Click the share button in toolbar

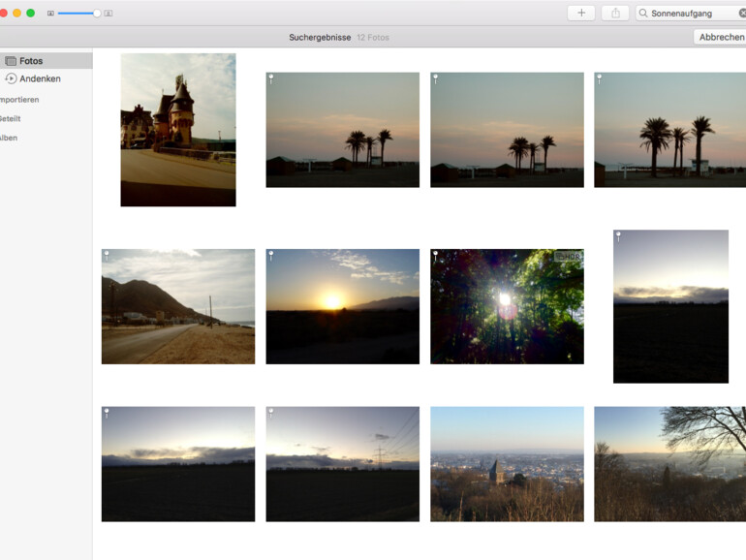click(x=615, y=13)
